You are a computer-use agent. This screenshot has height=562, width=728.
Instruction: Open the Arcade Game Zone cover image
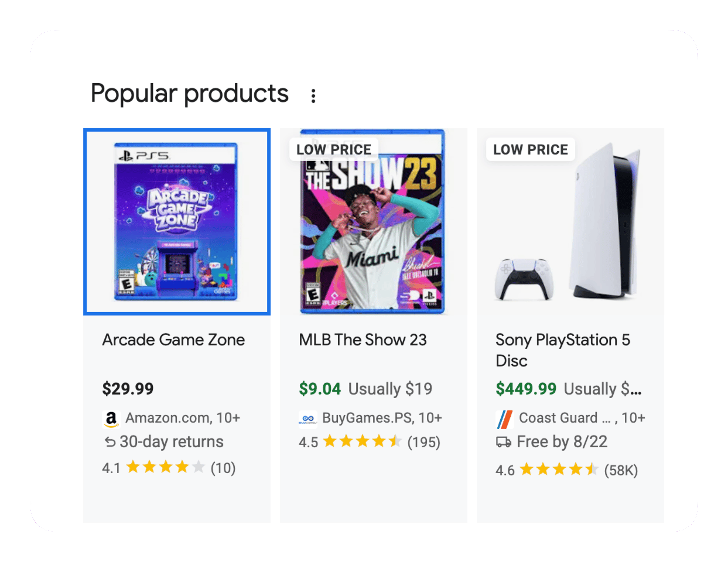(177, 222)
